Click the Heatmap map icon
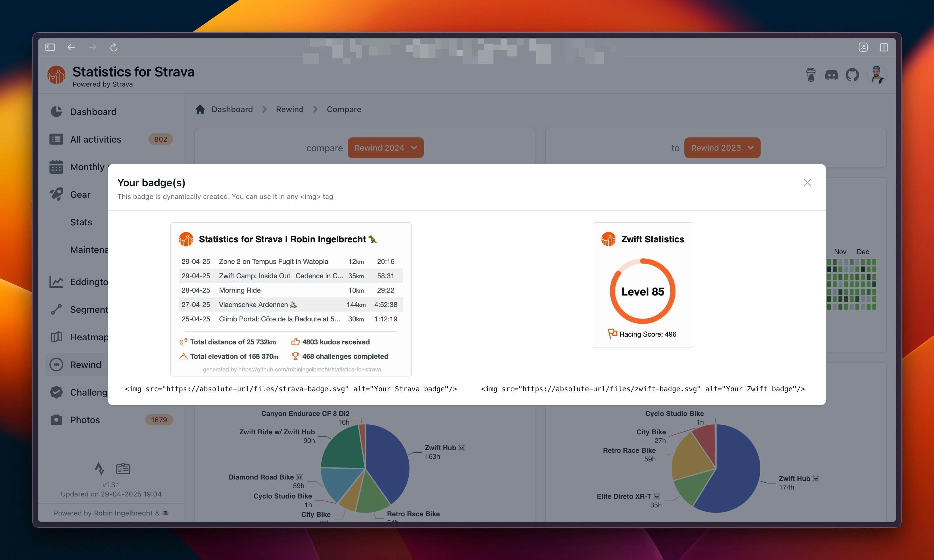The height and width of the screenshot is (560, 934). [x=56, y=337]
